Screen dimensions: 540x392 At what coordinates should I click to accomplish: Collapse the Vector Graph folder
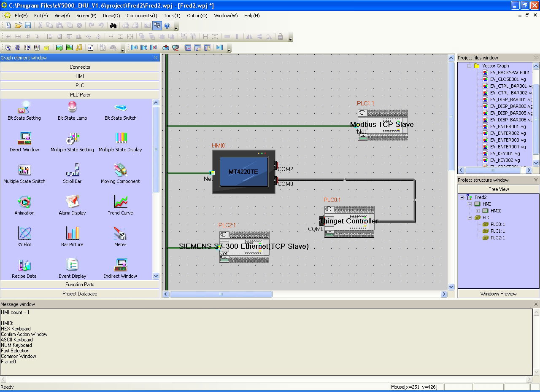pyautogui.click(x=469, y=66)
